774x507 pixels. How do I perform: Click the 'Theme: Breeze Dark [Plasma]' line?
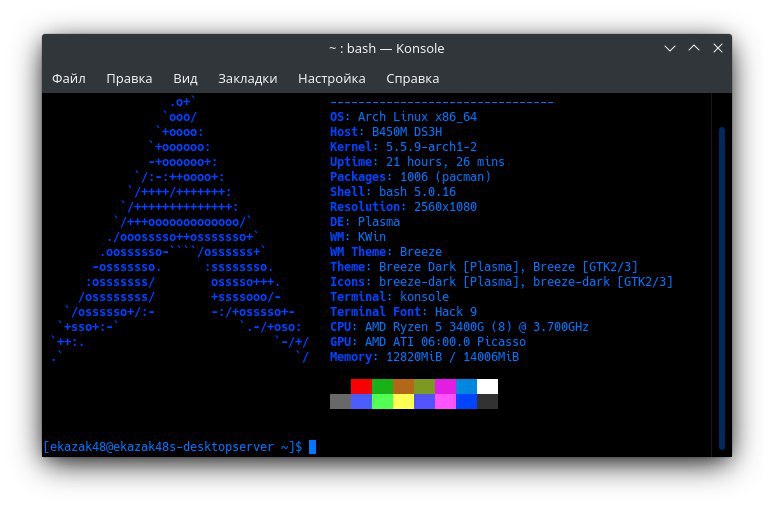pyautogui.click(x=484, y=267)
